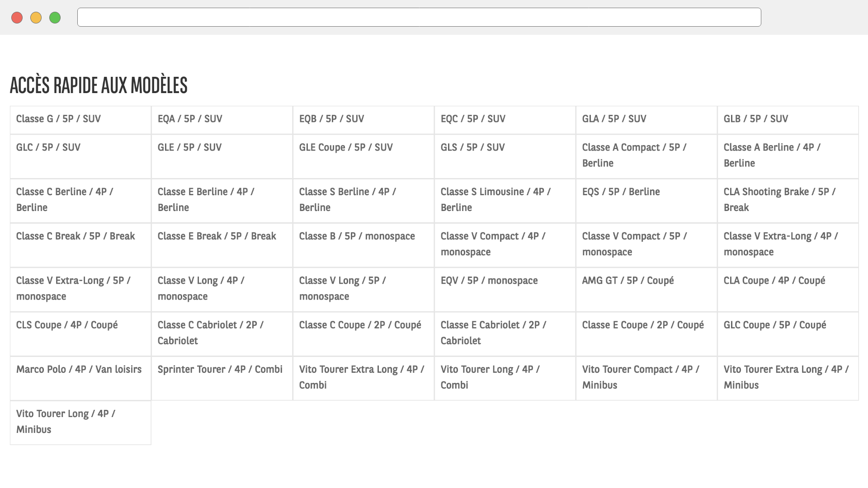Viewport: 868px width, 488px height.
Task: Open Classe E Break / 5P / Break
Action: 217,236
